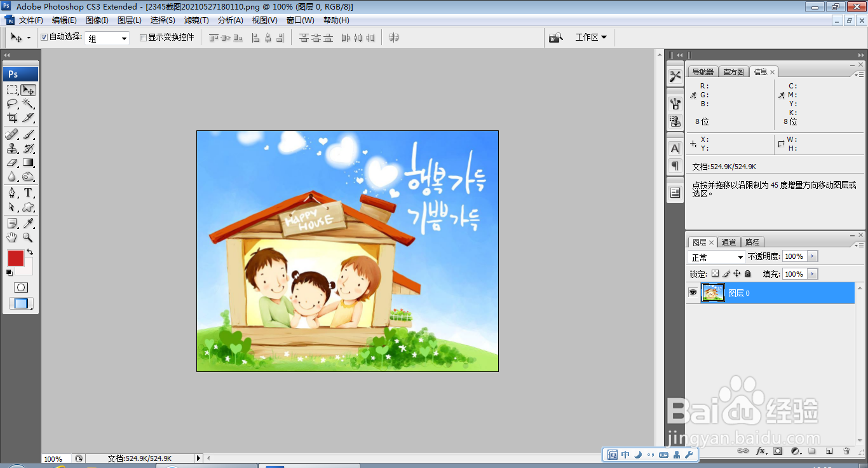The height and width of the screenshot is (468, 868).
Task: Open the 图像(I) menu
Action: coord(97,20)
